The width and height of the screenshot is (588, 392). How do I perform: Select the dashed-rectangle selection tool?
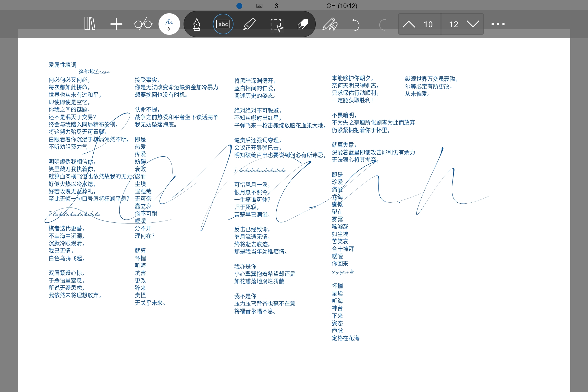click(277, 25)
